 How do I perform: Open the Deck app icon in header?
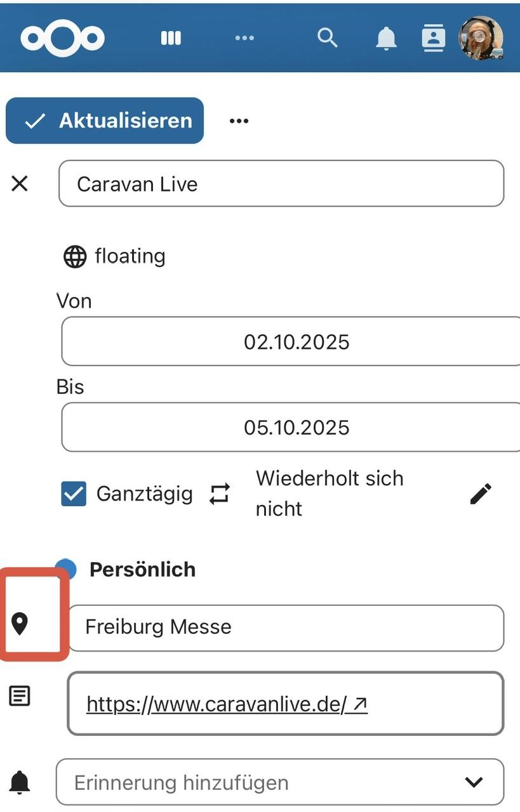coord(171,38)
